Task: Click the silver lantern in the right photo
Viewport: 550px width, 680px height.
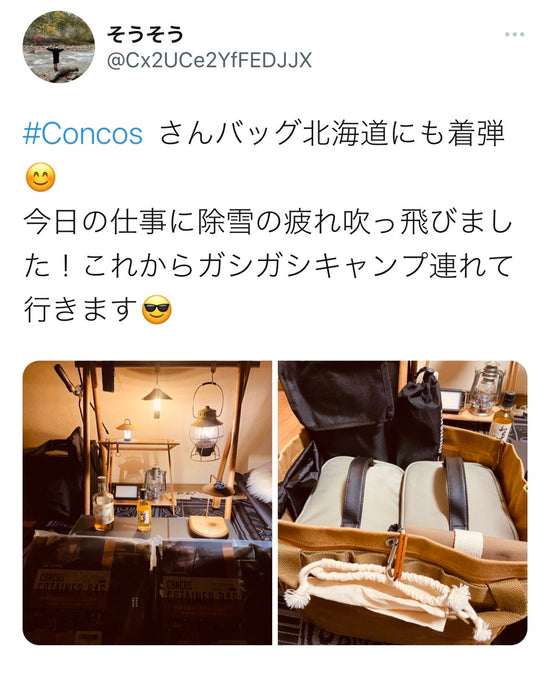Action: pyautogui.click(x=486, y=390)
